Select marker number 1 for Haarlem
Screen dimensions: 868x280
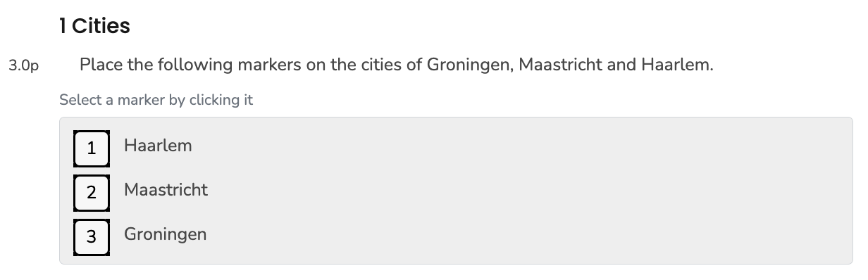(92, 148)
